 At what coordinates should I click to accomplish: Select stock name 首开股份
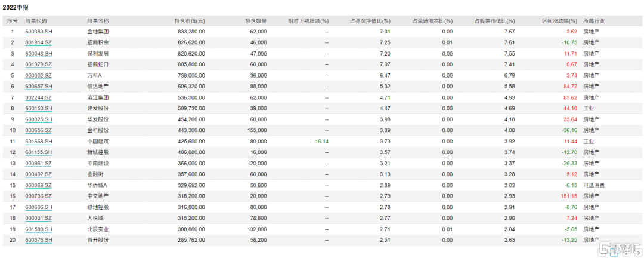(98, 240)
